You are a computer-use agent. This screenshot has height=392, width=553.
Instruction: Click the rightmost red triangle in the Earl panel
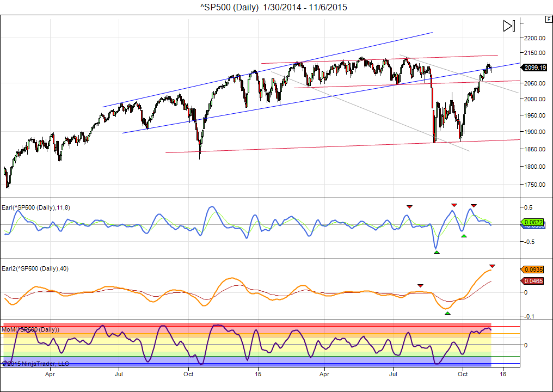474,205
